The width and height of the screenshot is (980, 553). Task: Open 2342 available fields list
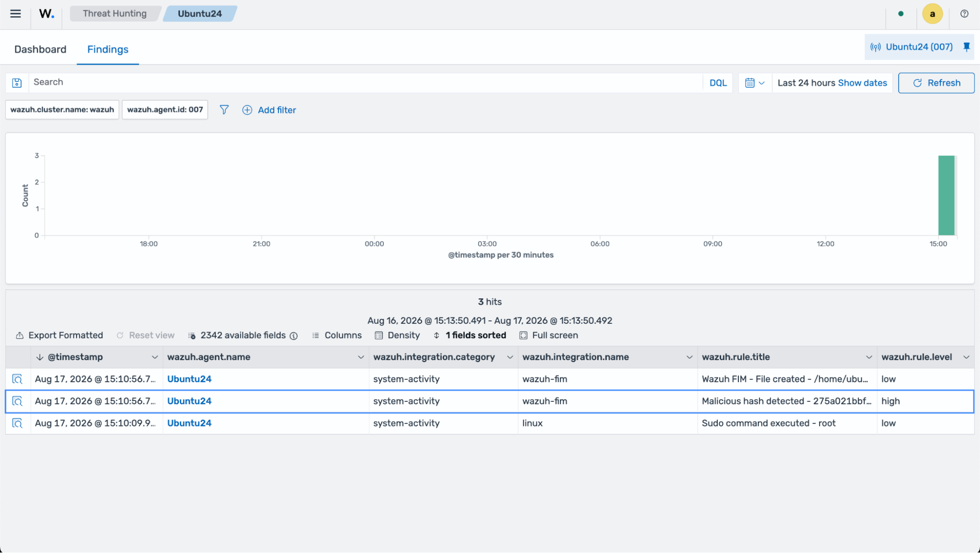(x=237, y=336)
